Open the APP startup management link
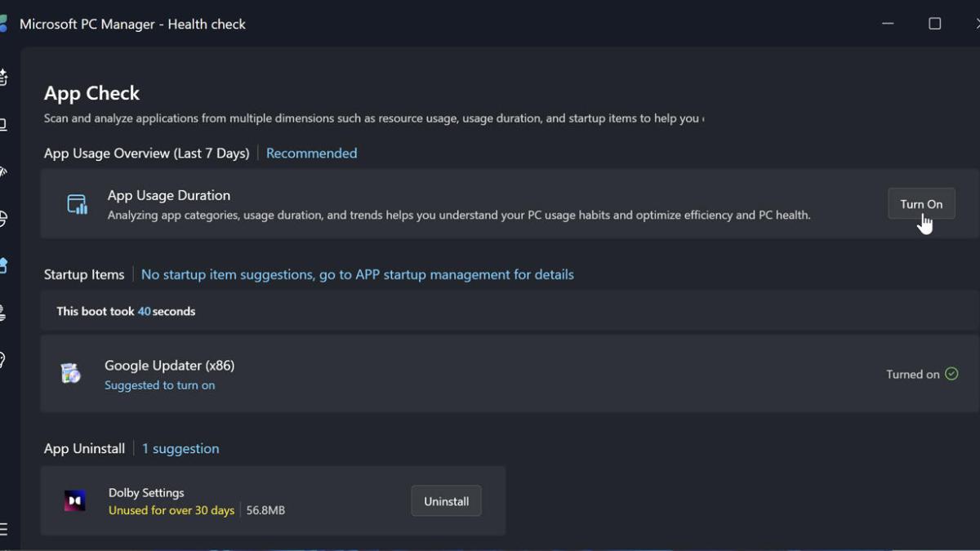Screen dimensions: 980x551 pos(358,275)
